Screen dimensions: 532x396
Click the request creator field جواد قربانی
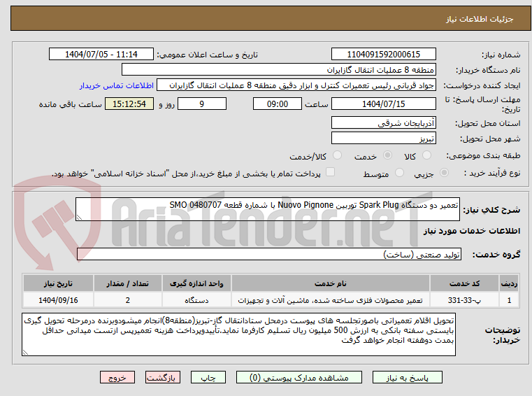coord(296,85)
